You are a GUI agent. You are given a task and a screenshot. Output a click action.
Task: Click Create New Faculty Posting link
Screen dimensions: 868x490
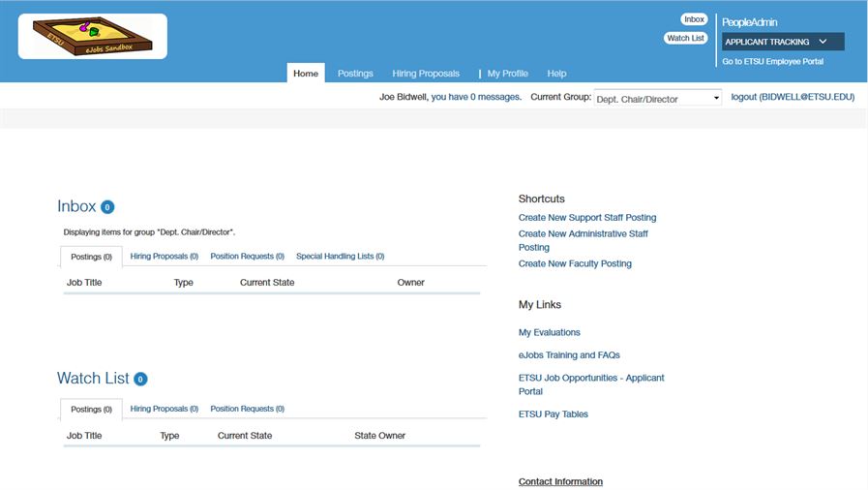coord(575,263)
